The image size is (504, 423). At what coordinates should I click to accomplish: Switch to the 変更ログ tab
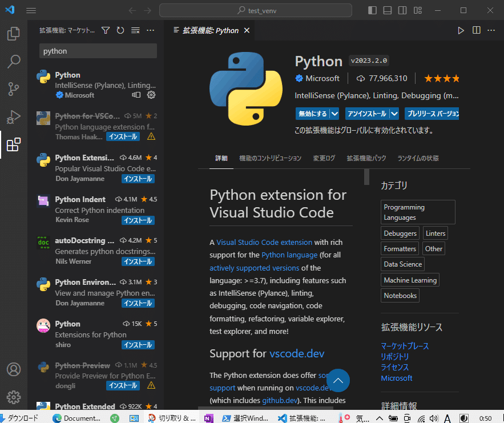324,158
